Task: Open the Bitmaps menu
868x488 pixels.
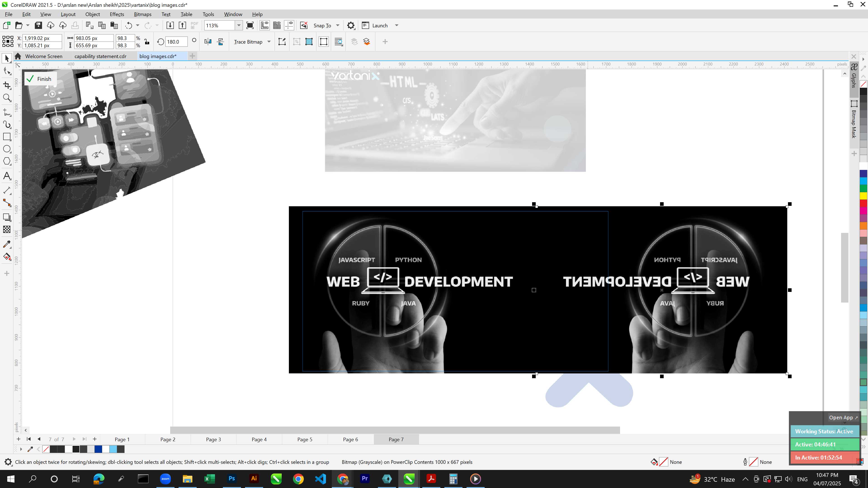Action: click(143, 14)
